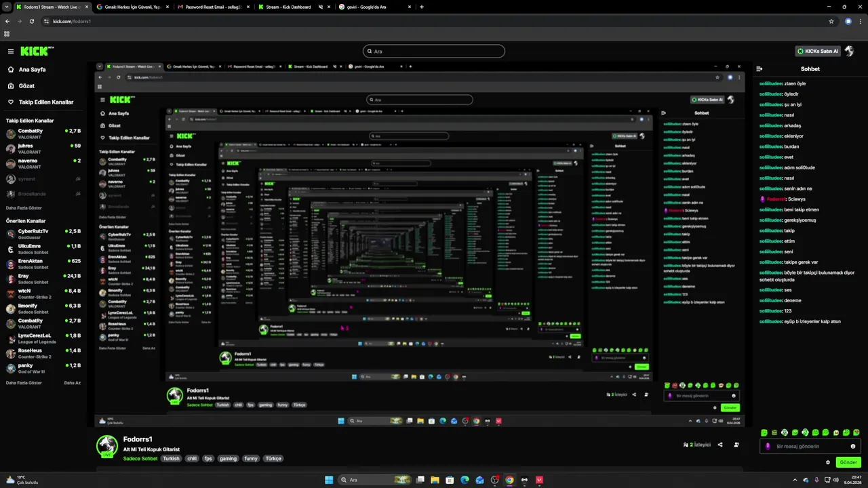Open Takip Edilen Kanallar in the outermost Kick sidebar
868x488 pixels.
42,102
